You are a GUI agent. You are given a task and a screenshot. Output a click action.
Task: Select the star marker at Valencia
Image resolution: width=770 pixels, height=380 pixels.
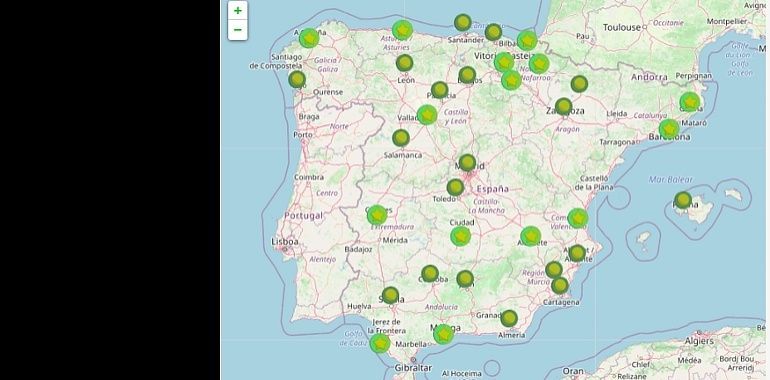[578, 218]
